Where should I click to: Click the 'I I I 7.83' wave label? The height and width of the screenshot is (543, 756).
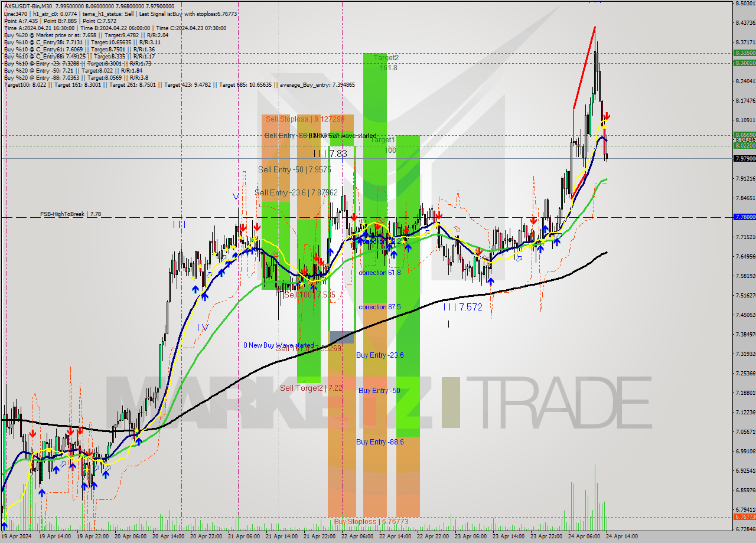click(x=330, y=153)
